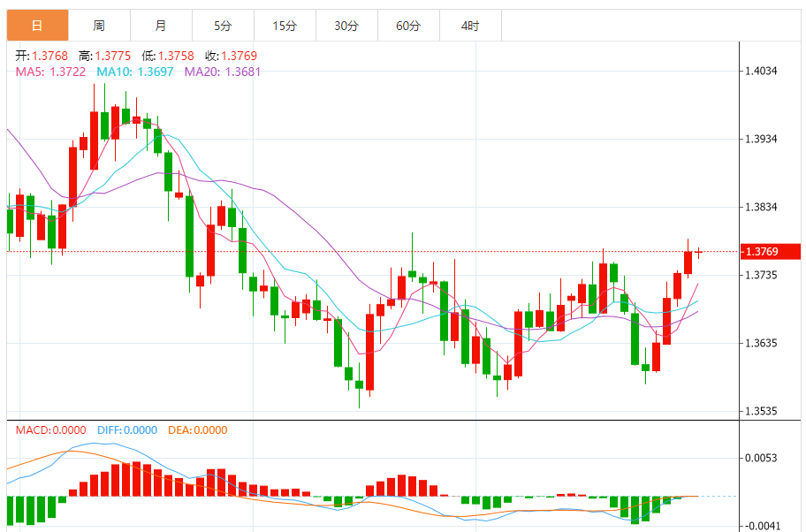Click the lowest green candle near 1.3535
Viewport: 806px width, 532px height.
click(x=360, y=384)
